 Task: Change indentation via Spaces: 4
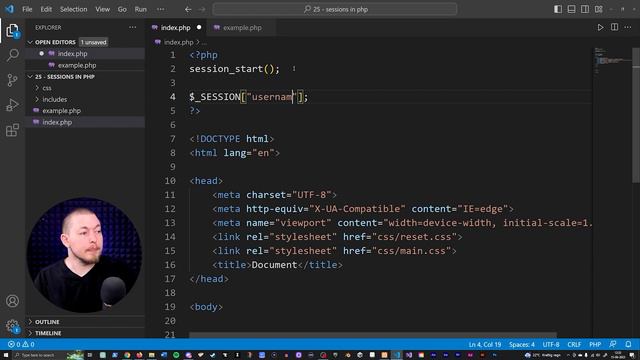(x=521, y=344)
